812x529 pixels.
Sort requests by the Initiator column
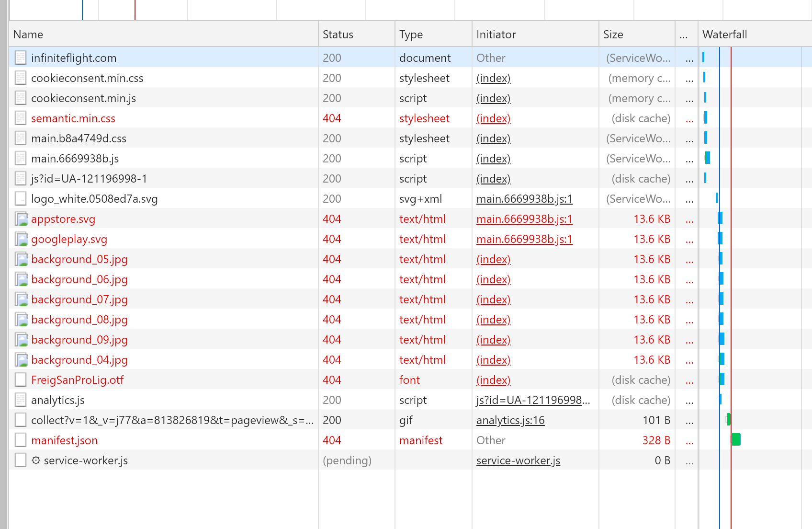535,34
